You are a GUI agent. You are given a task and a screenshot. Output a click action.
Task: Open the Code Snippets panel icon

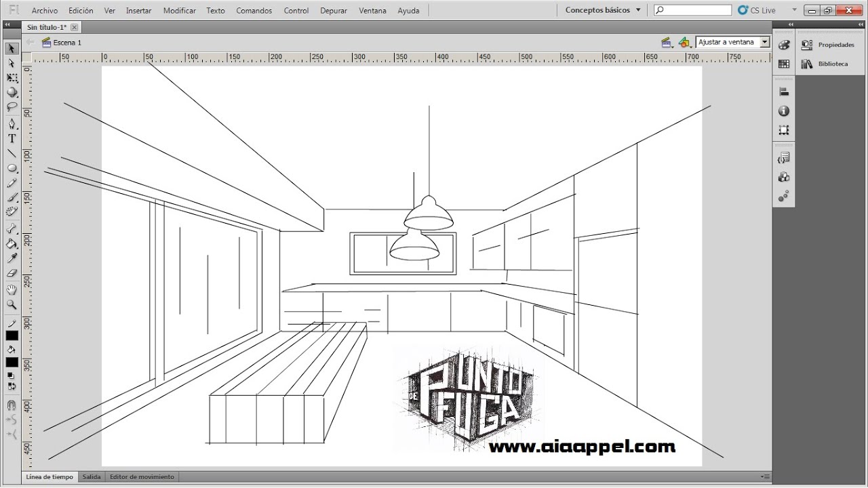tap(784, 158)
